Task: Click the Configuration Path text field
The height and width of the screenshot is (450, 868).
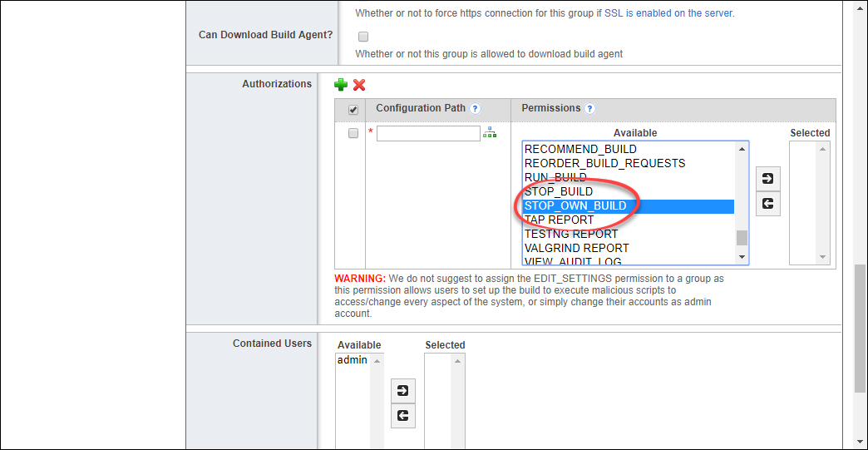Action: 428,133
